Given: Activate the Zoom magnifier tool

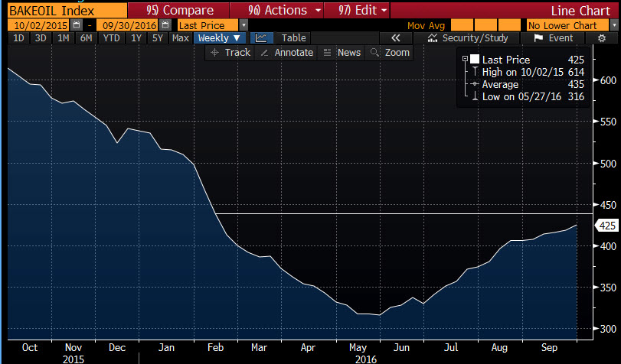Looking at the screenshot, I should [x=390, y=53].
